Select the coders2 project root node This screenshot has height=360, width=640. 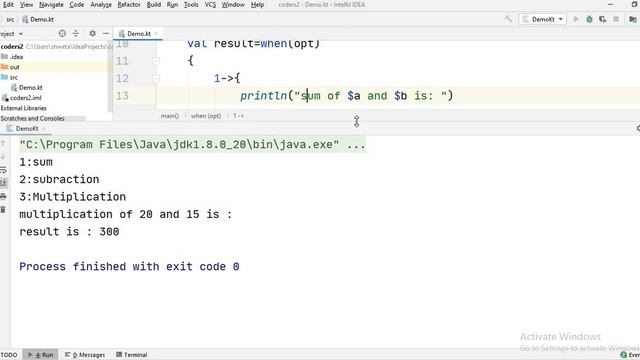coord(12,47)
